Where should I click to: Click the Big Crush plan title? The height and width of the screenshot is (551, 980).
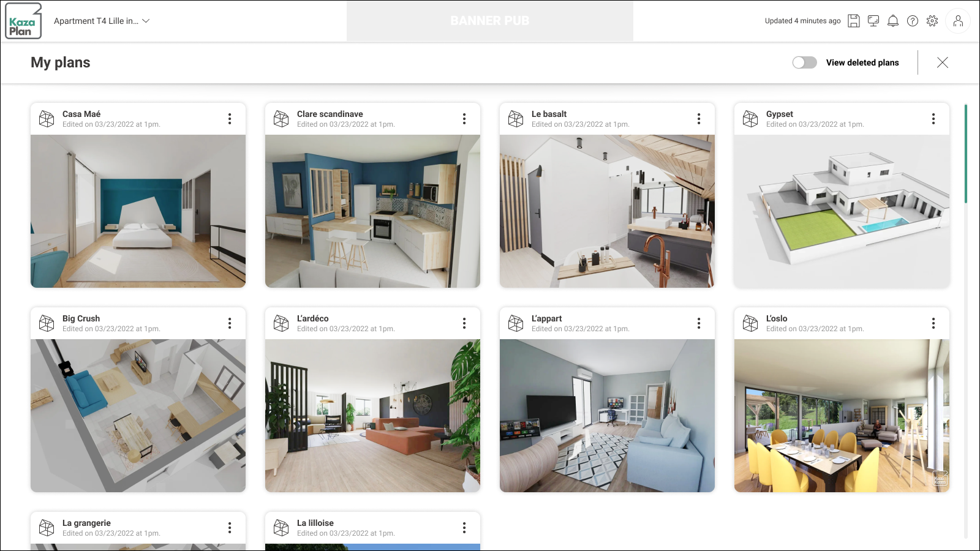[x=81, y=318]
